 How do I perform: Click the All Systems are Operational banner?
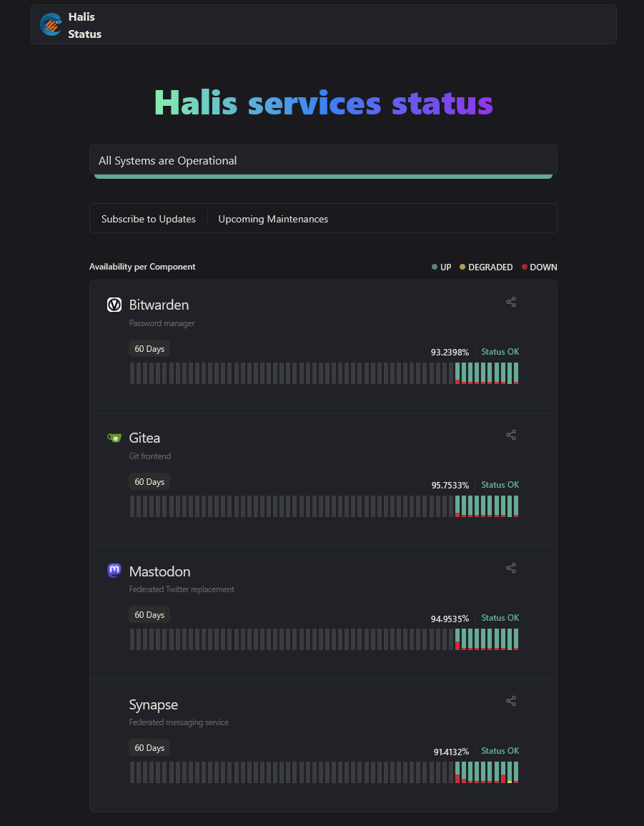(323, 161)
